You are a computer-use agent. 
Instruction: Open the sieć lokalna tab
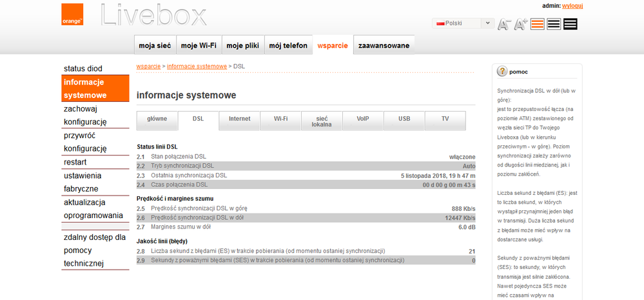coord(322,121)
